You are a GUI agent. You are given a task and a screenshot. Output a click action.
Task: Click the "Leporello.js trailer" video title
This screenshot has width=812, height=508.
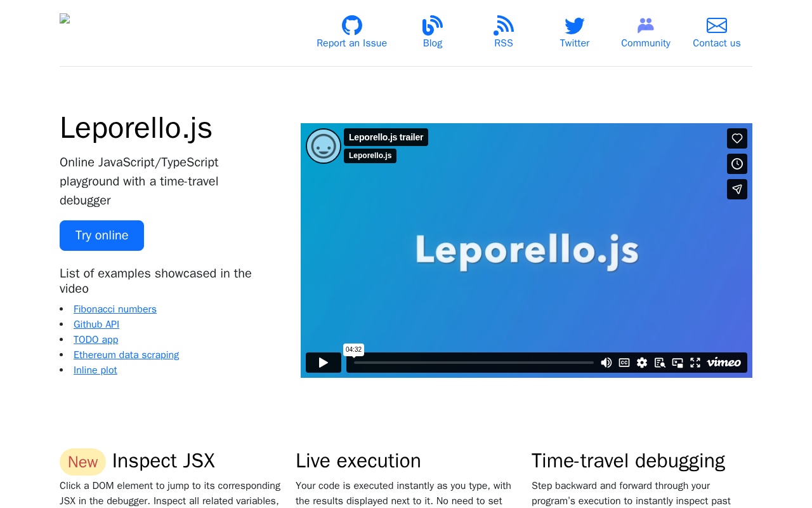pos(386,137)
